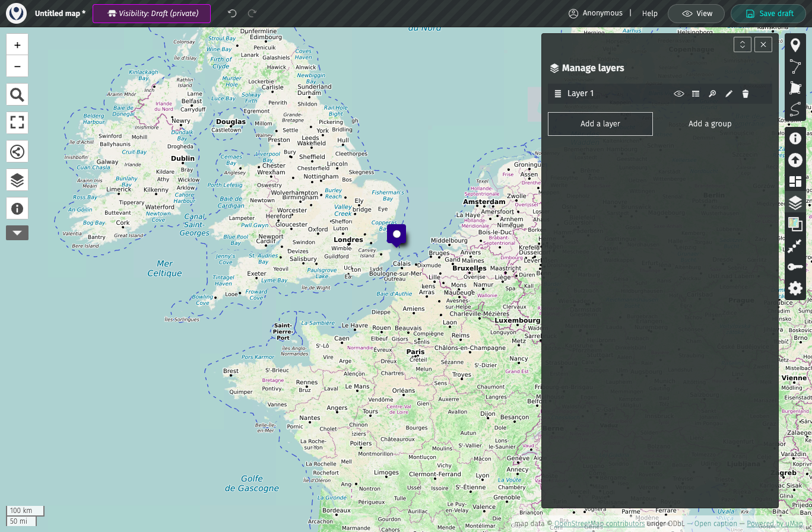This screenshot has height=532, width=812.
Task: Select the purple map marker
Action: tap(397, 235)
